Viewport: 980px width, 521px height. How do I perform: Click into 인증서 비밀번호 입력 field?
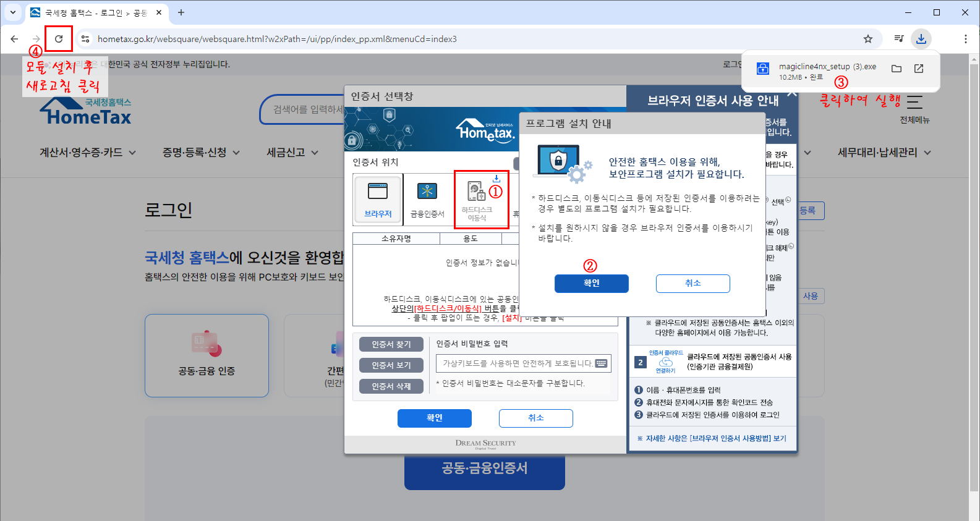pos(524,363)
